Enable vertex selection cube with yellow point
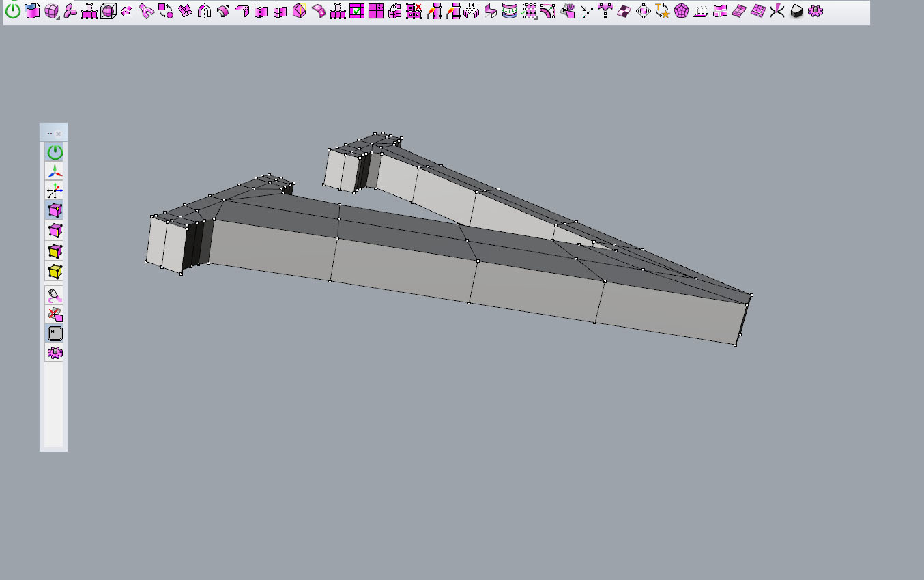924x580 pixels. tap(55, 210)
